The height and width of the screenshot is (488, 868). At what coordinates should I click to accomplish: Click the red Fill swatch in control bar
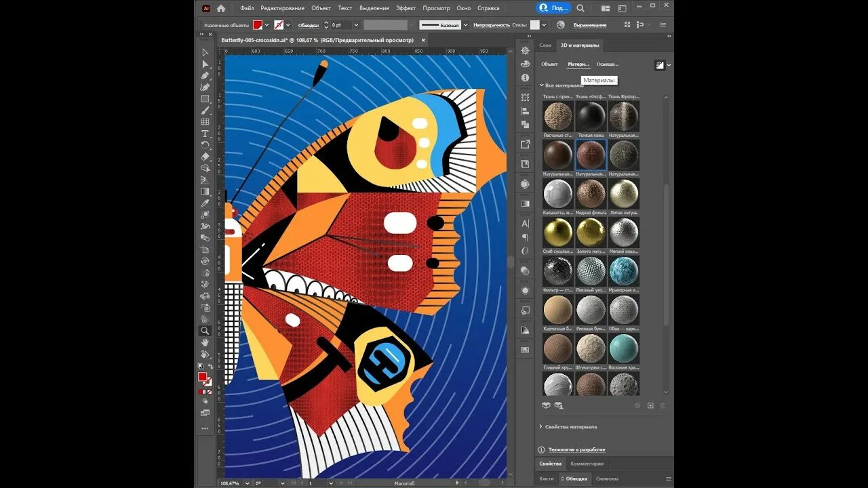coord(258,25)
